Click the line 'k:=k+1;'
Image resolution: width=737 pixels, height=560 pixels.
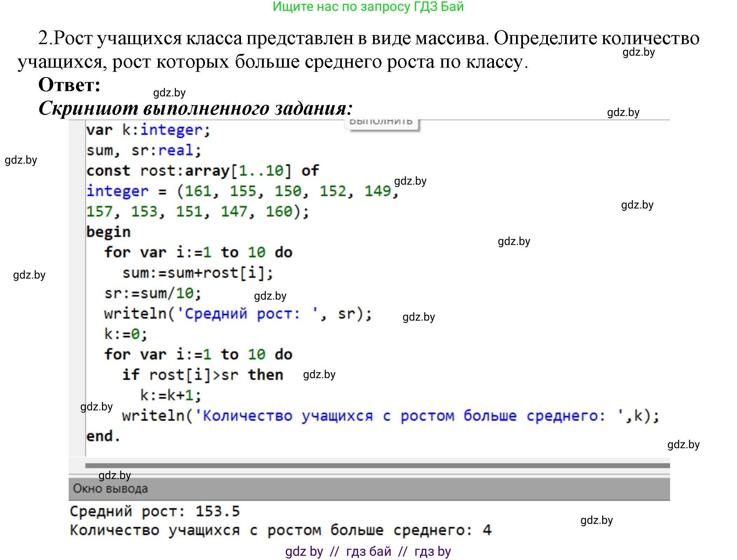point(171,395)
